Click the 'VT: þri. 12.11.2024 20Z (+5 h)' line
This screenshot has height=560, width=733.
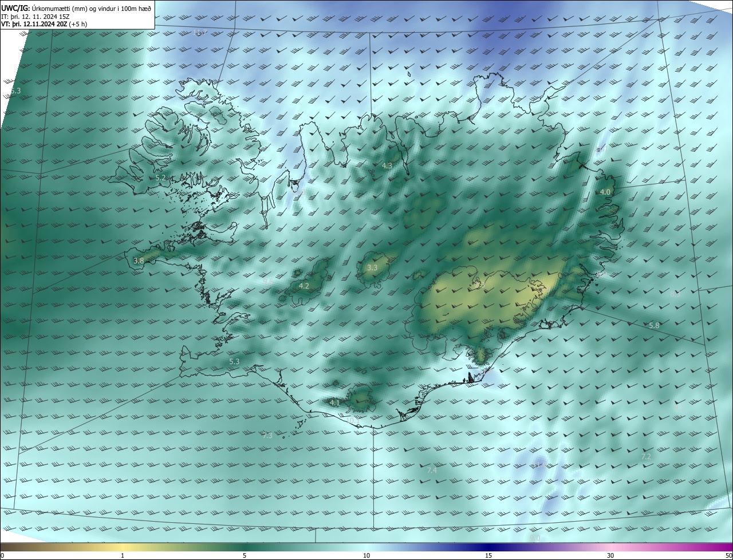pyautogui.click(x=44, y=24)
